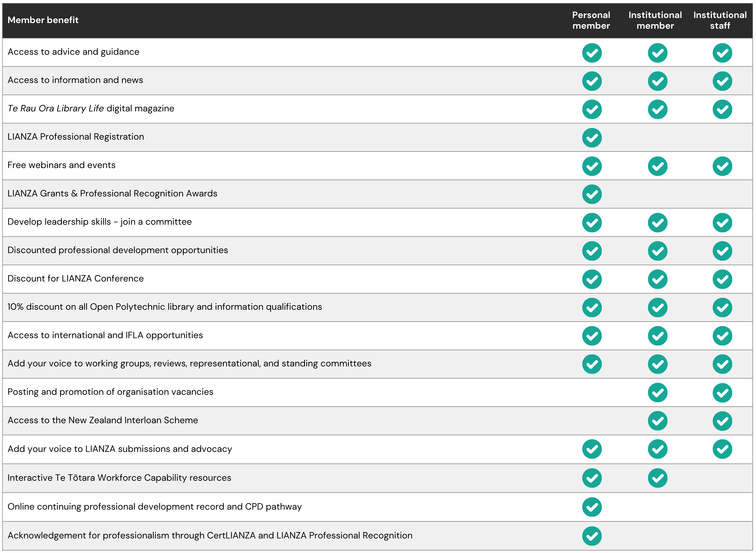The width and height of the screenshot is (756, 553).
Task: Click Personal member checkmark for IFLA opportunities row
Action: click(592, 336)
